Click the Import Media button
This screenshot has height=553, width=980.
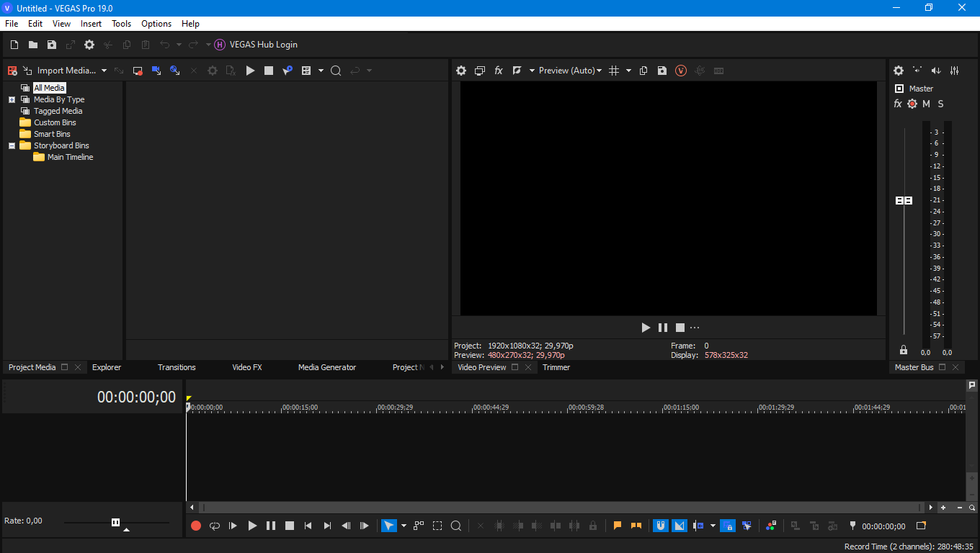point(59,71)
